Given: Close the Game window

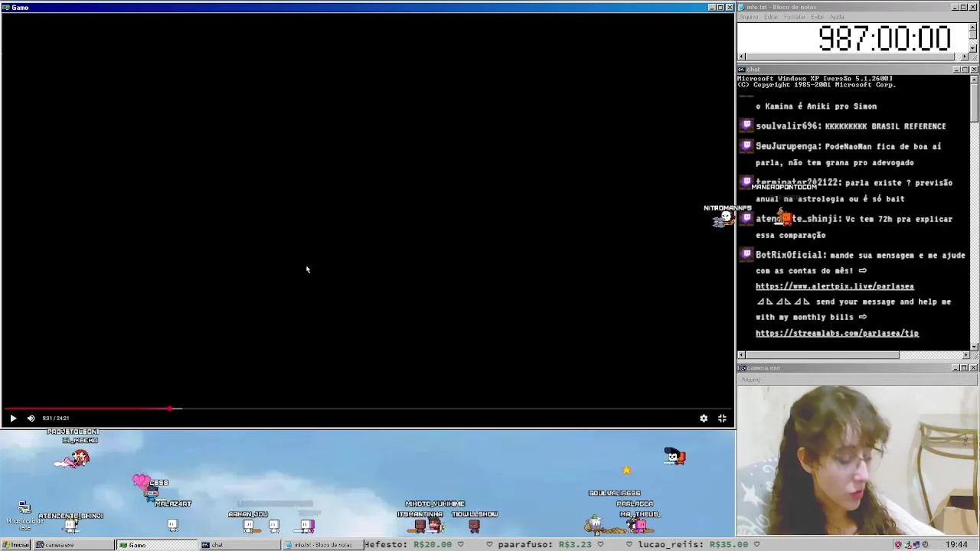Looking at the screenshot, I should pos(730,8).
